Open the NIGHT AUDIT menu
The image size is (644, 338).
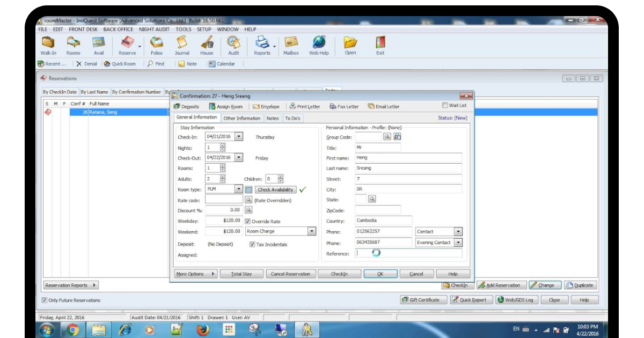tap(155, 30)
